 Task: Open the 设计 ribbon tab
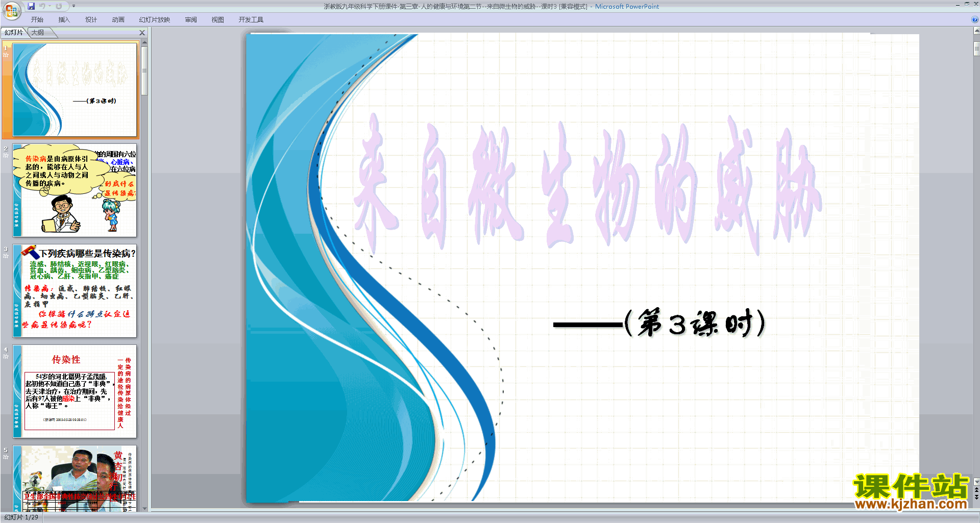pyautogui.click(x=91, y=19)
